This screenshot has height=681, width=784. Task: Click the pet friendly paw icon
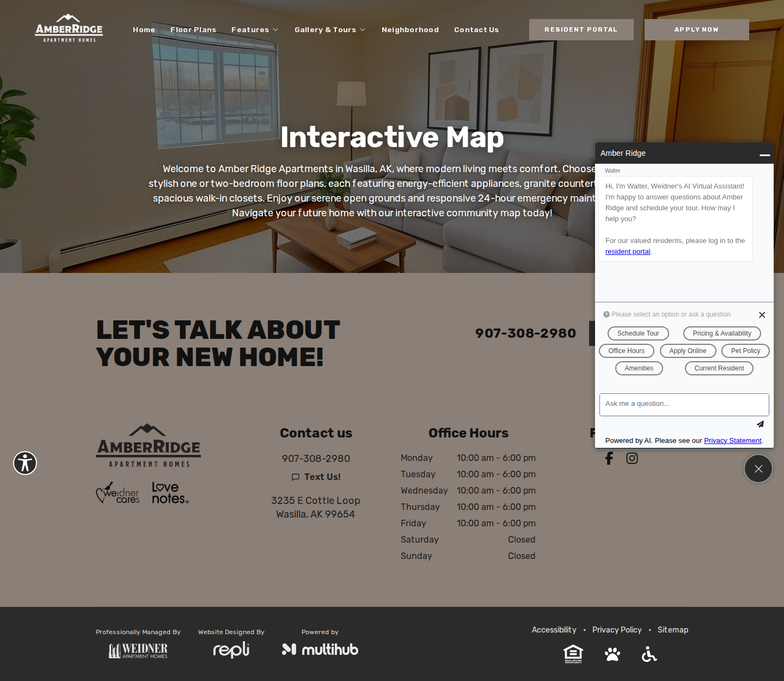click(612, 654)
